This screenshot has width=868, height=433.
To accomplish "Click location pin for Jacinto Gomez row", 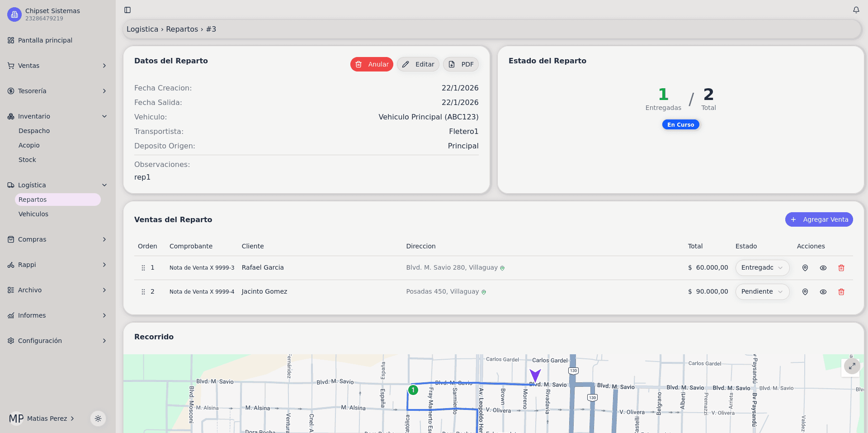I will [805, 292].
